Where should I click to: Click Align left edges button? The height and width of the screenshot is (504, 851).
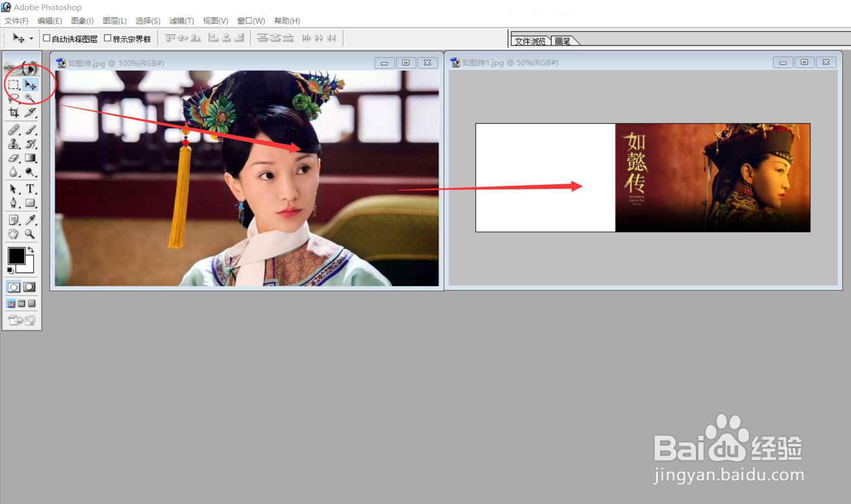[214, 38]
